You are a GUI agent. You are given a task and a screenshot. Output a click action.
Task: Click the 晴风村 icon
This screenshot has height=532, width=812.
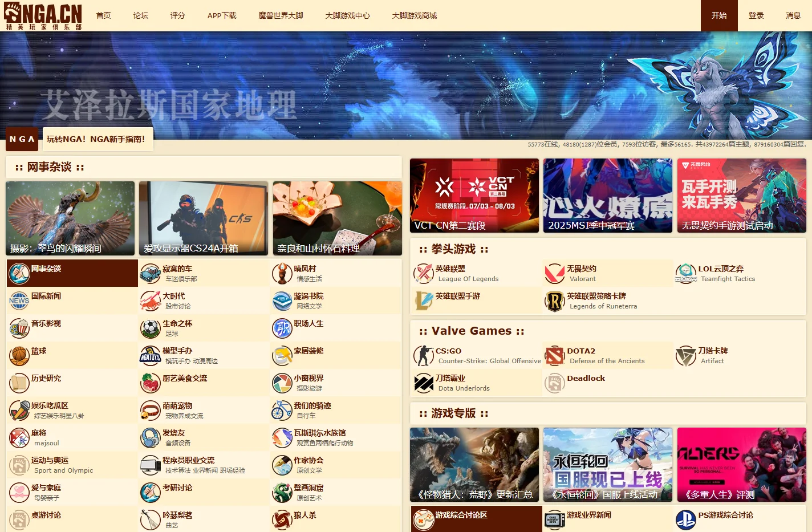282,273
